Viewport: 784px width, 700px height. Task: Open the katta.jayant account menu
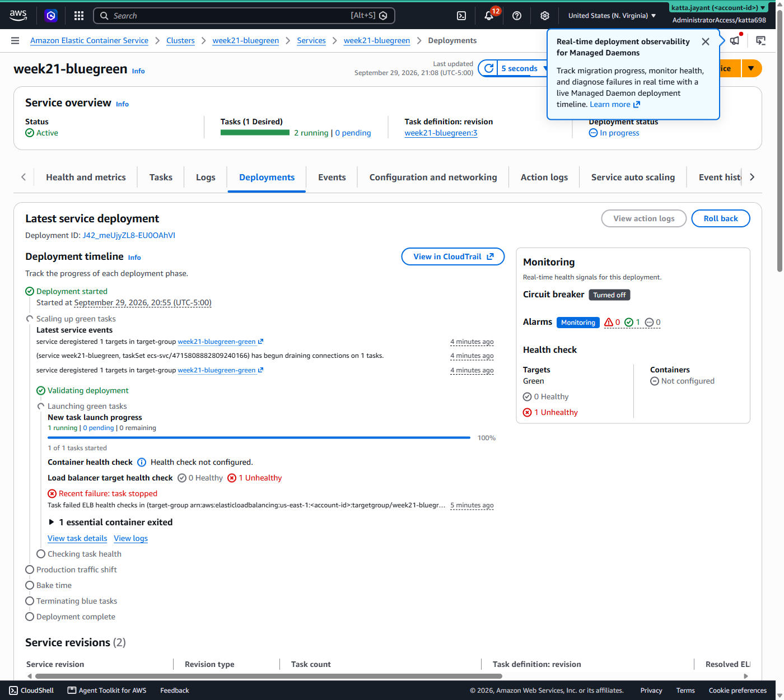pos(719,8)
